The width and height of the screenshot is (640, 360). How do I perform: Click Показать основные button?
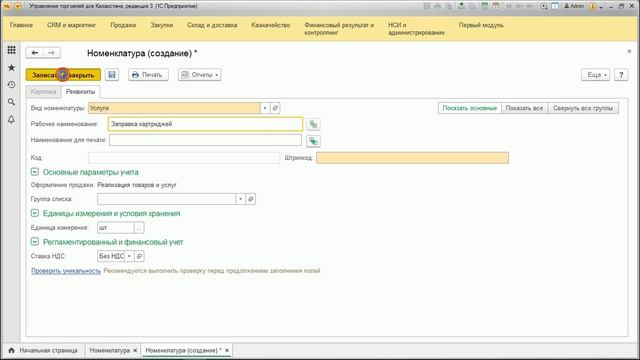coord(470,108)
